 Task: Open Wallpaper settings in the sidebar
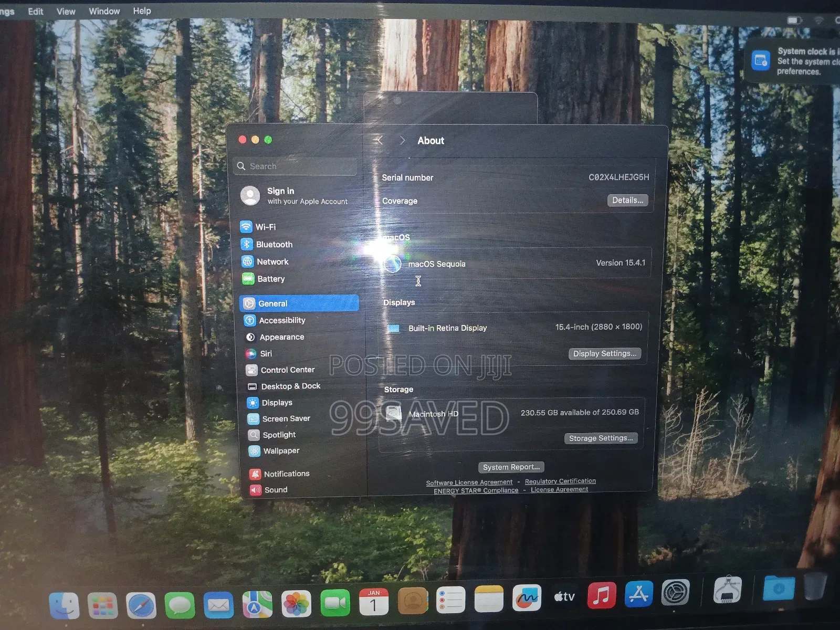pos(304,450)
